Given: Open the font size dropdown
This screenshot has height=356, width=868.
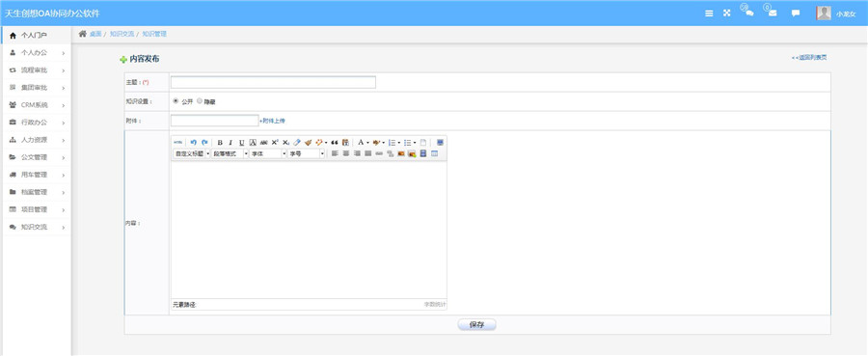Looking at the screenshot, I should (x=306, y=153).
